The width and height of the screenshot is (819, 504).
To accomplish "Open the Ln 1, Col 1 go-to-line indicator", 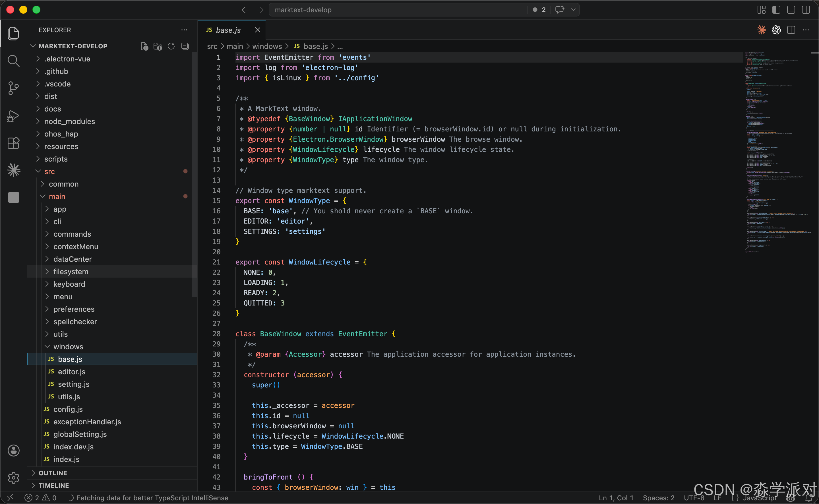I will tap(616, 498).
